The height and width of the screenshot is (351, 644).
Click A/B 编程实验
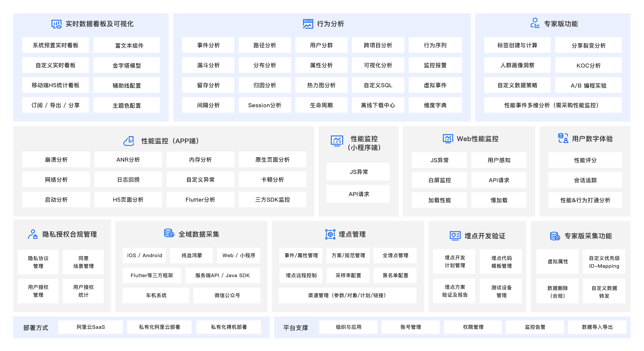(x=588, y=85)
